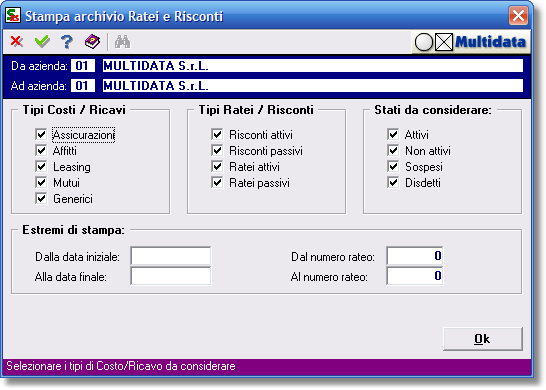This screenshot has width=546, height=390.
Task: Click the status bar message text
Action: [x=121, y=366]
